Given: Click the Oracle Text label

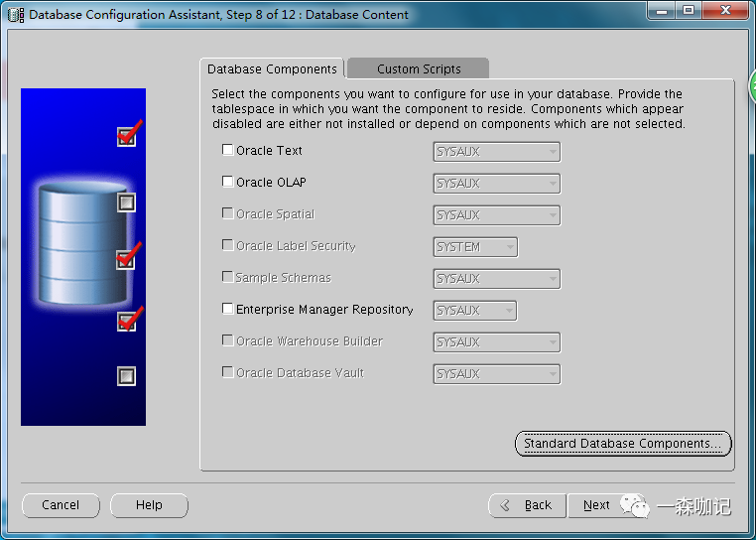Looking at the screenshot, I should (x=269, y=151).
